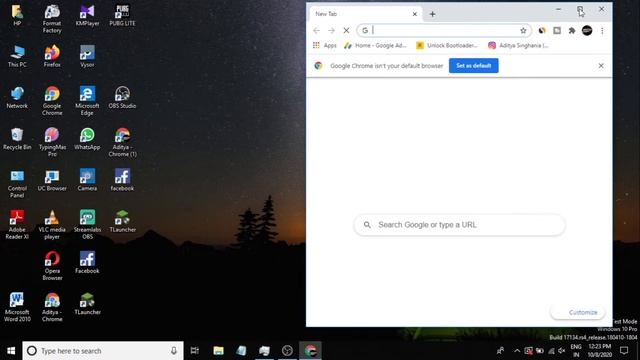This screenshot has height=360, width=640.
Task: Open the Unlock Bootloader bookmark
Action: click(x=447, y=45)
